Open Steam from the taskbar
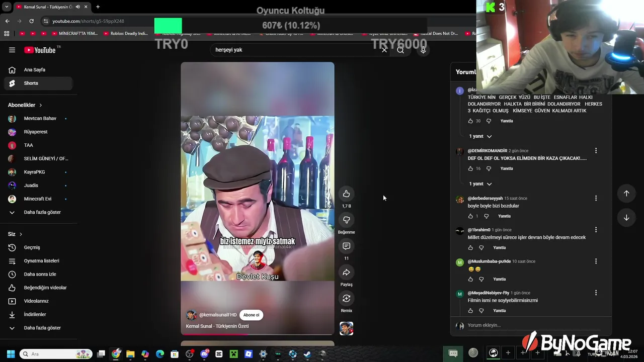Viewport: 644px width, 362px height. [x=307, y=354]
